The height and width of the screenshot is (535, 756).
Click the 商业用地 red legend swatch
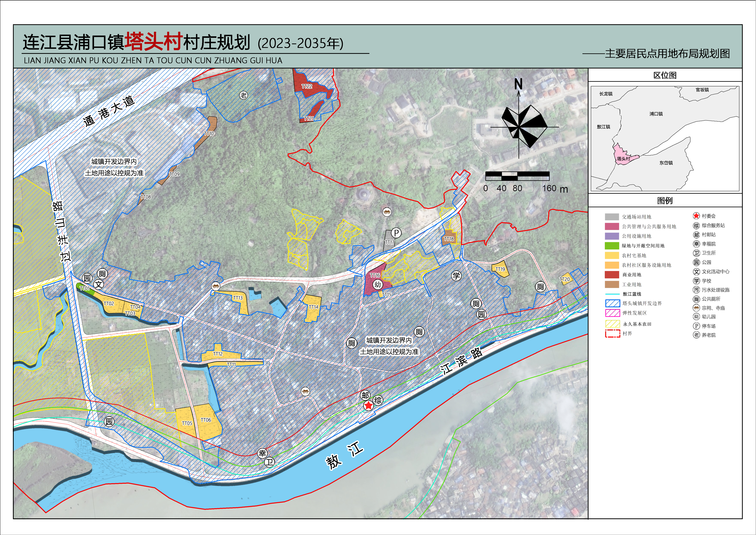pyautogui.click(x=612, y=275)
